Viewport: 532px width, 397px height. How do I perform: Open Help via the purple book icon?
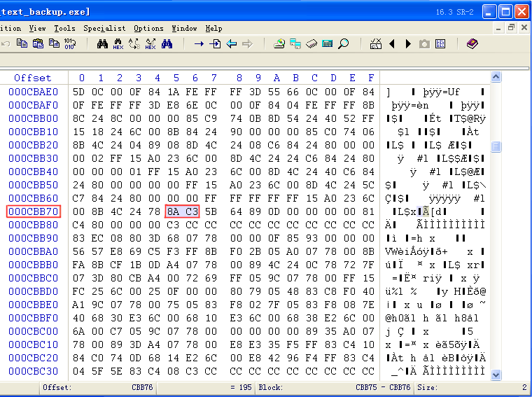coord(472,43)
